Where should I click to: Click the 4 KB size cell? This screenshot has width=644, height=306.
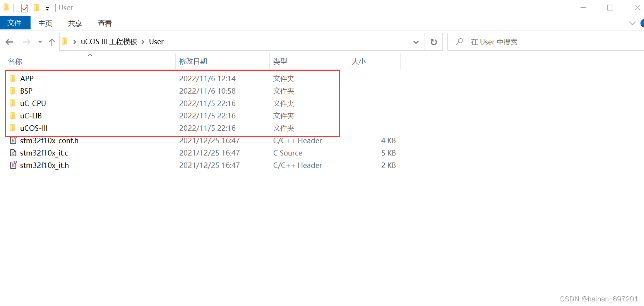(389, 140)
